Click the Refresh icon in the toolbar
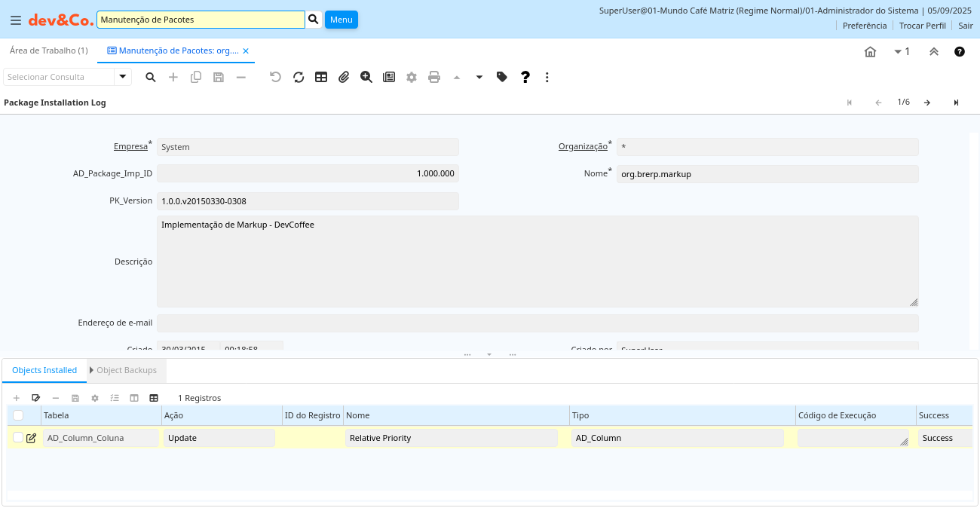Viewport: 980px width, 508px height. (x=299, y=77)
